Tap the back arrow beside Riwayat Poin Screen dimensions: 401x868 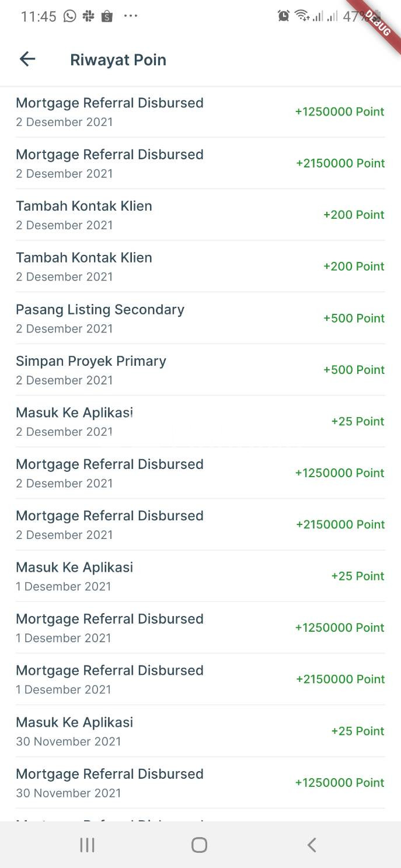[27, 59]
